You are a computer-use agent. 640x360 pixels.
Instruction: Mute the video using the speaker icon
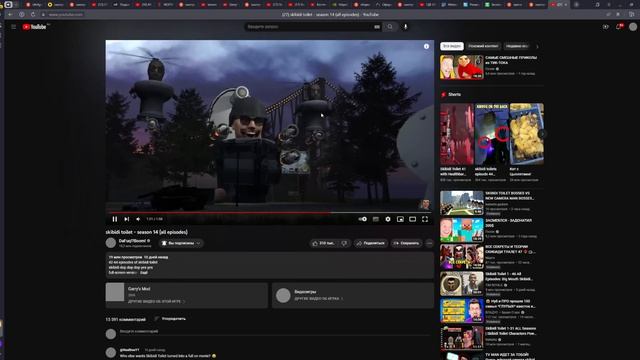[138, 219]
